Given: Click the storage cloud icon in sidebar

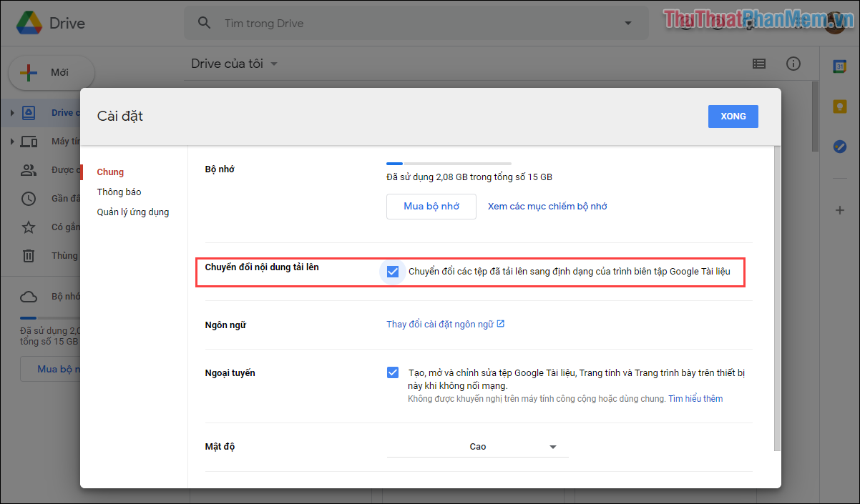Looking at the screenshot, I should [x=29, y=296].
